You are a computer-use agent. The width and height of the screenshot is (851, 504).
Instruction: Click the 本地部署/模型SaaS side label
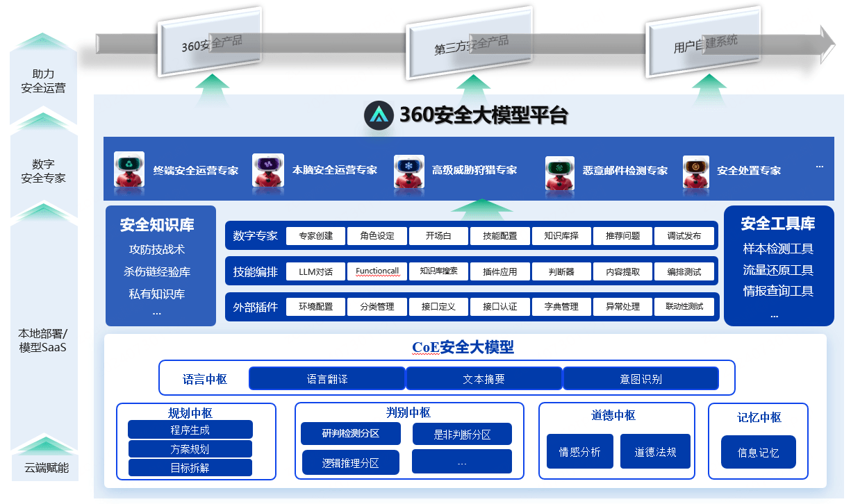(43, 340)
